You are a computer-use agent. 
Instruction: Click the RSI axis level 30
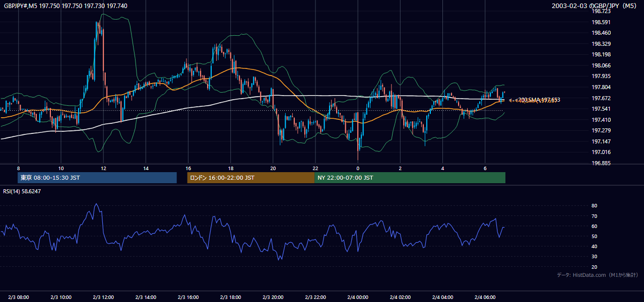coord(594,257)
